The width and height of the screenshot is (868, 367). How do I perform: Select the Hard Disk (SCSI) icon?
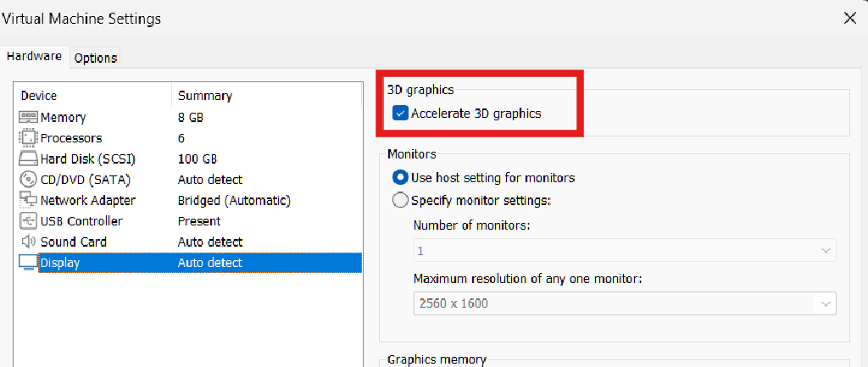28,158
